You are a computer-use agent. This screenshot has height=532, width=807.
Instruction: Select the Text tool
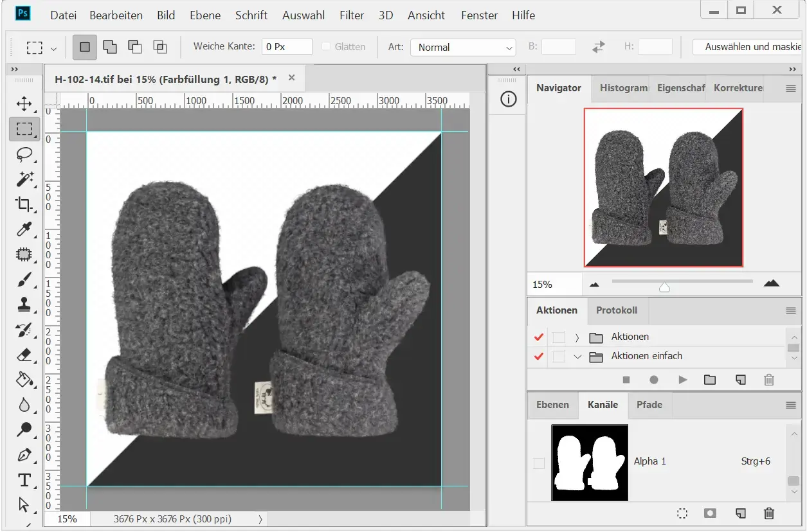click(24, 480)
